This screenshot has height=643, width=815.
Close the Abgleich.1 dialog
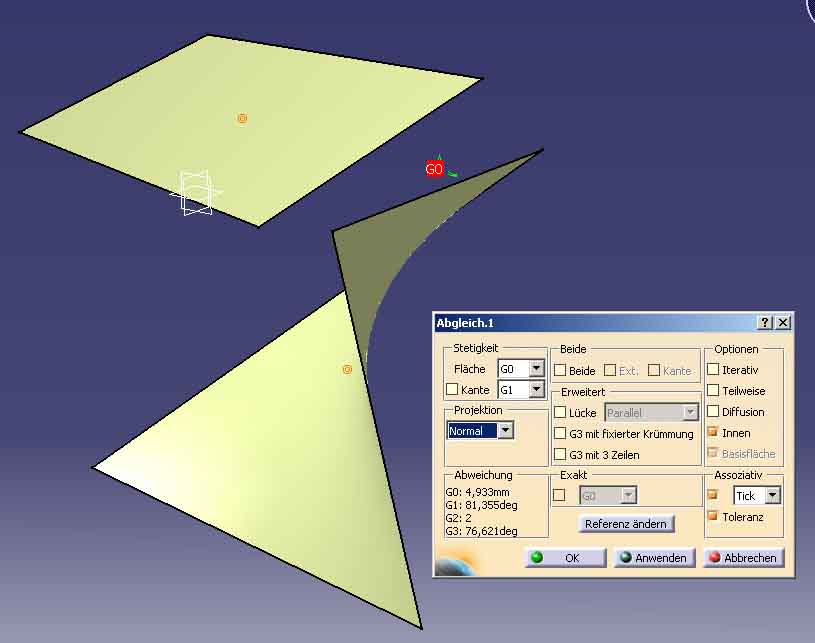coord(783,323)
